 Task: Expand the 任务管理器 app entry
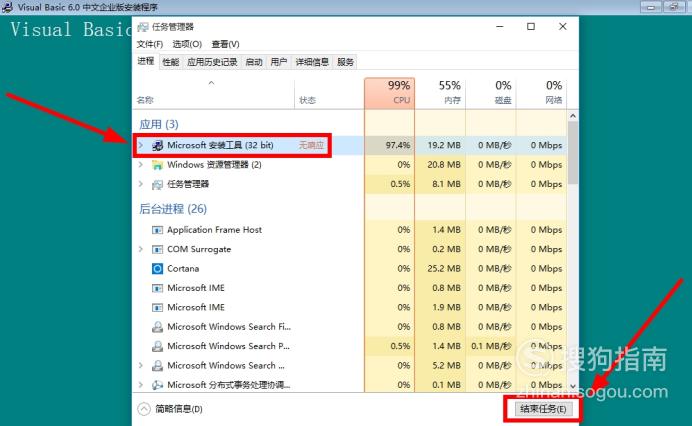click(x=141, y=184)
